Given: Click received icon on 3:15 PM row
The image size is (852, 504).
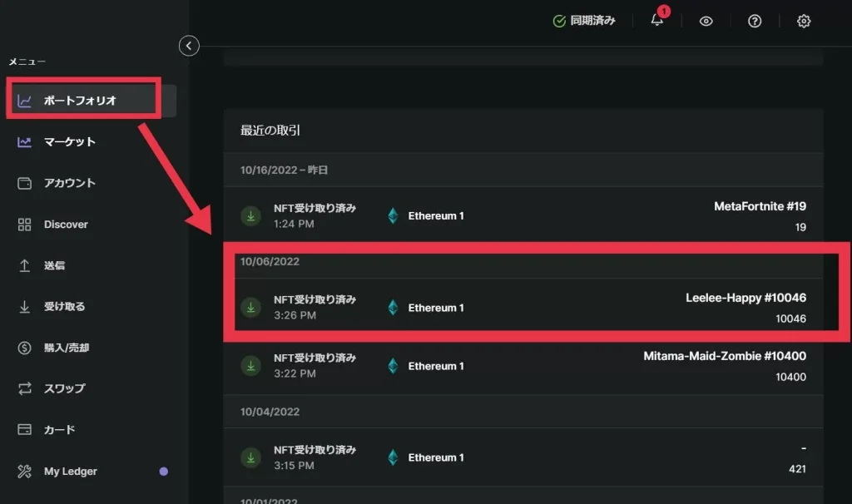Looking at the screenshot, I should point(251,457).
